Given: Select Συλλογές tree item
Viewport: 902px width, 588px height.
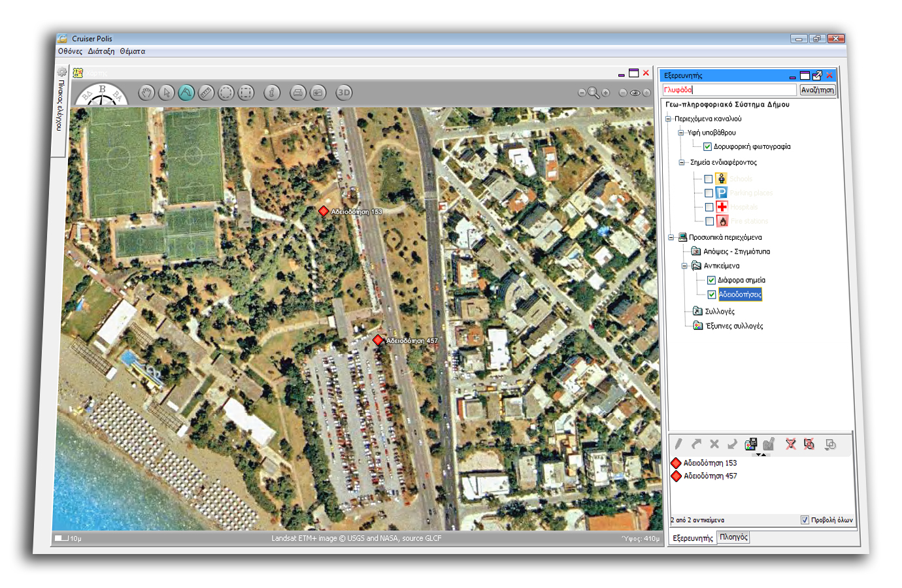Looking at the screenshot, I should pyautogui.click(x=720, y=311).
